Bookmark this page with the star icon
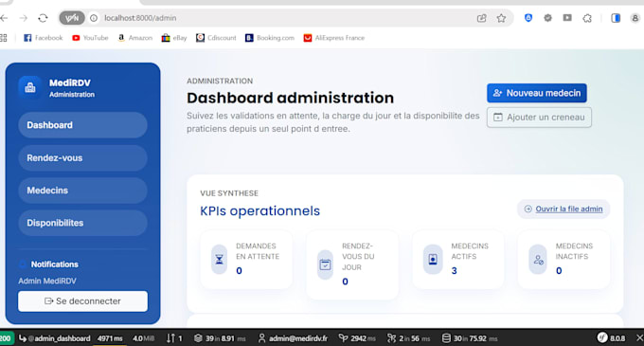Image resolution: width=644 pixels, height=346 pixels. [x=501, y=18]
